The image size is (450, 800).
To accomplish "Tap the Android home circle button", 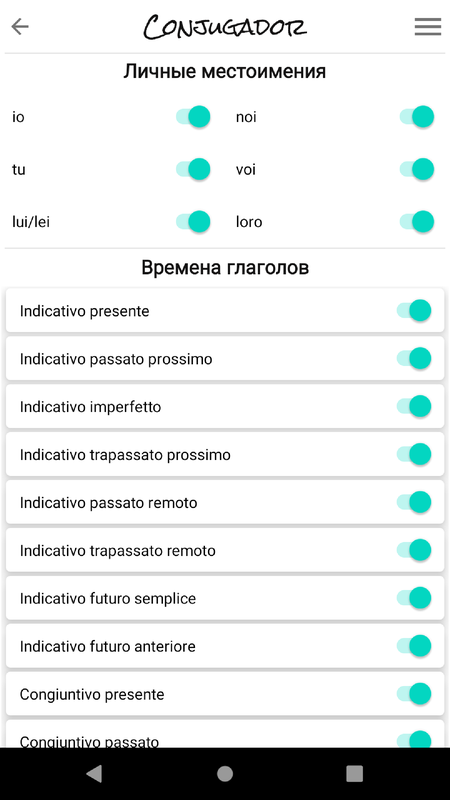I will pos(225,773).
